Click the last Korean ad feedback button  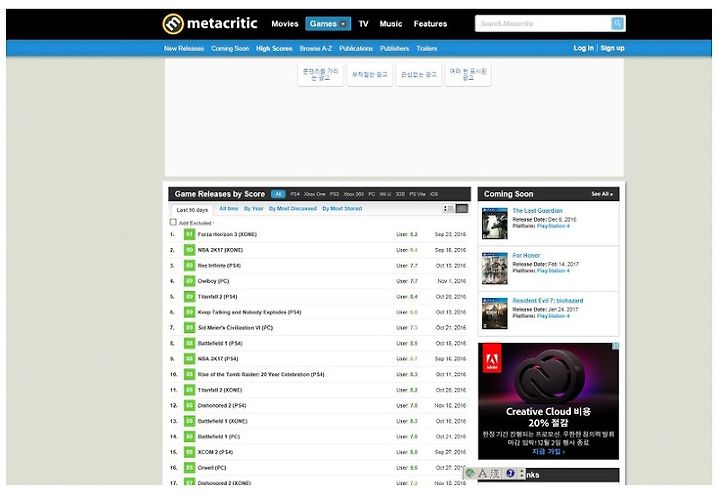(x=468, y=74)
